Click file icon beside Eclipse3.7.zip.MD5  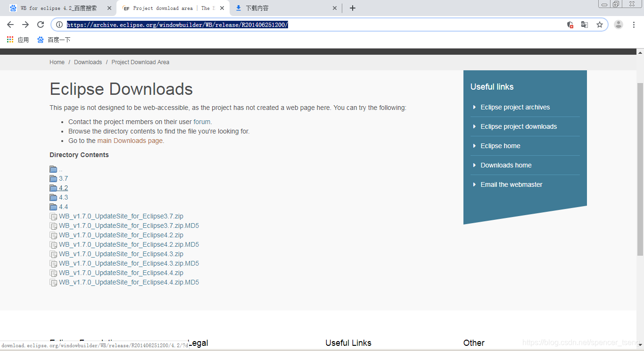[x=53, y=226]
